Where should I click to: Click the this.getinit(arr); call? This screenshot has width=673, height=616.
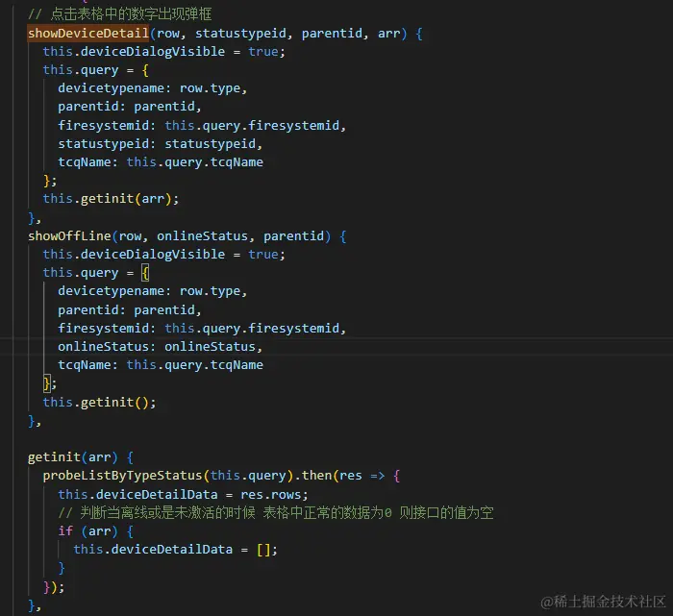pyautogui.click(x=111, y=199)
